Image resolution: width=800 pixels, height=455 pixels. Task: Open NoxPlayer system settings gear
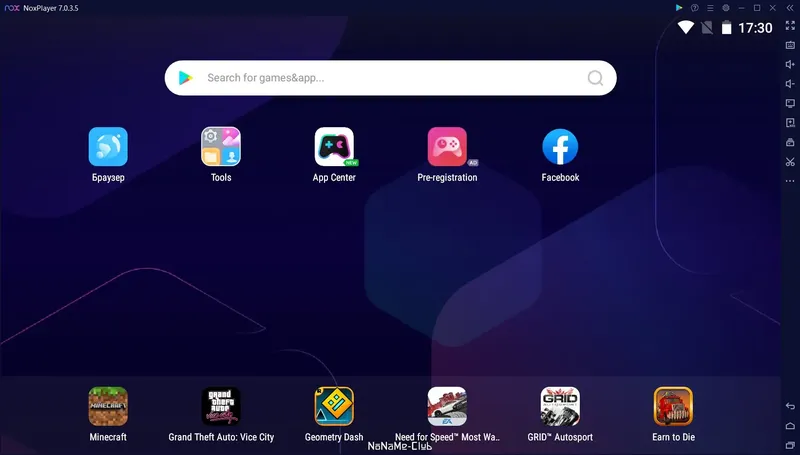pos(726,8)
